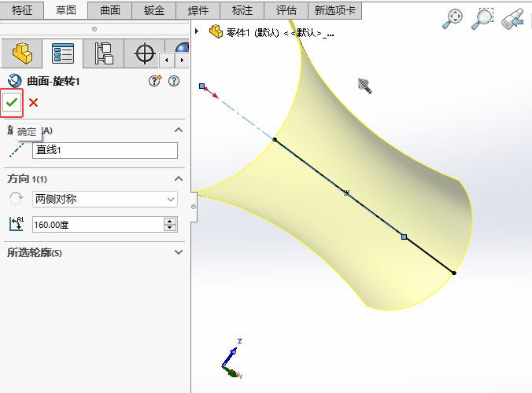Open the 评估 tab
This screenshot has height=393, width=532.
286,10
